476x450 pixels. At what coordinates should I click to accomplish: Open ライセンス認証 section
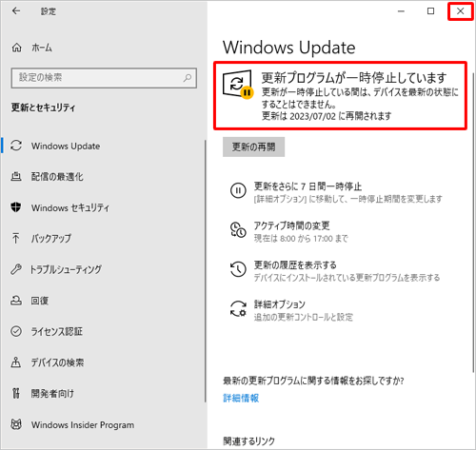(57, 331)
